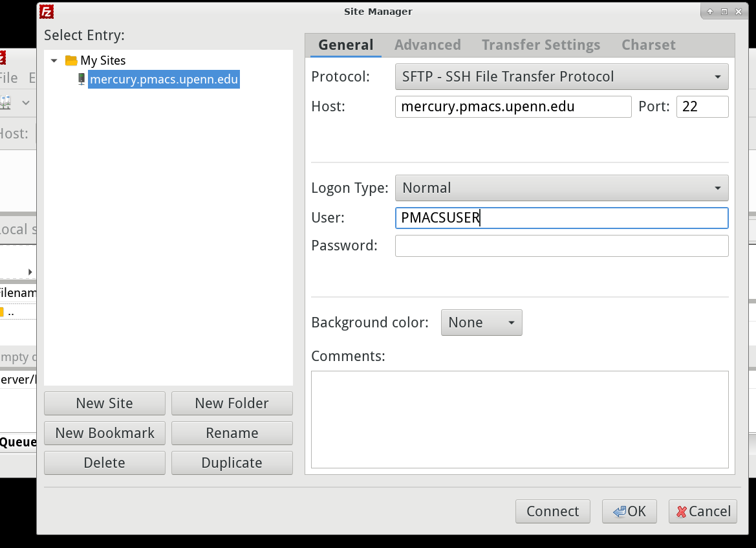The width and height of the screenshot is (756, 548).
Task: Click the maximize toggle in the title bar
Action: coord(724,11)
